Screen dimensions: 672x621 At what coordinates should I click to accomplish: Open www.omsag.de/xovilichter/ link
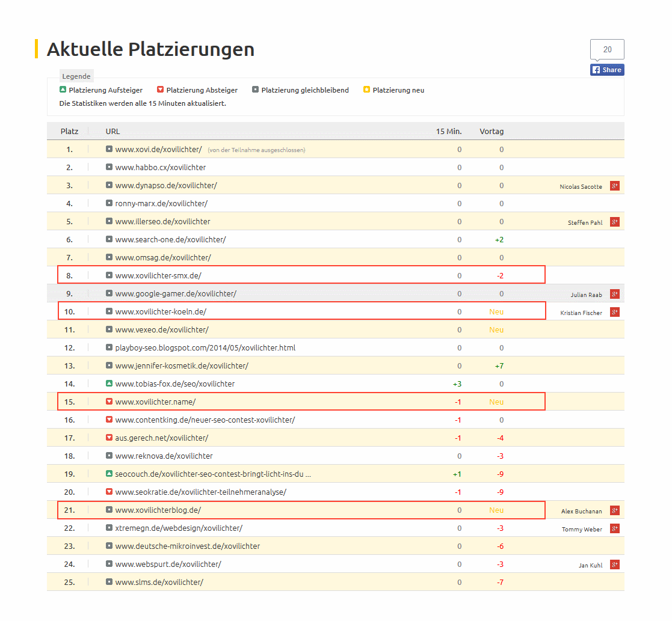click(163, 257)
